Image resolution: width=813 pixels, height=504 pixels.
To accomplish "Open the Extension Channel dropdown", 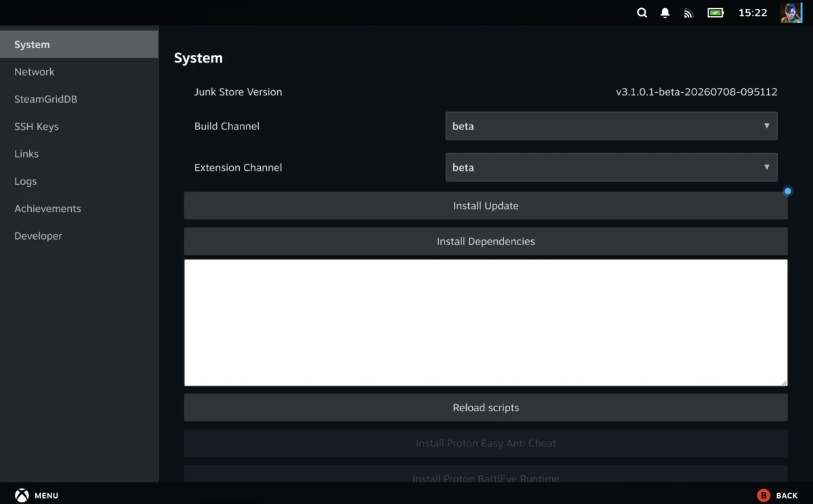I will click(611, 167).
